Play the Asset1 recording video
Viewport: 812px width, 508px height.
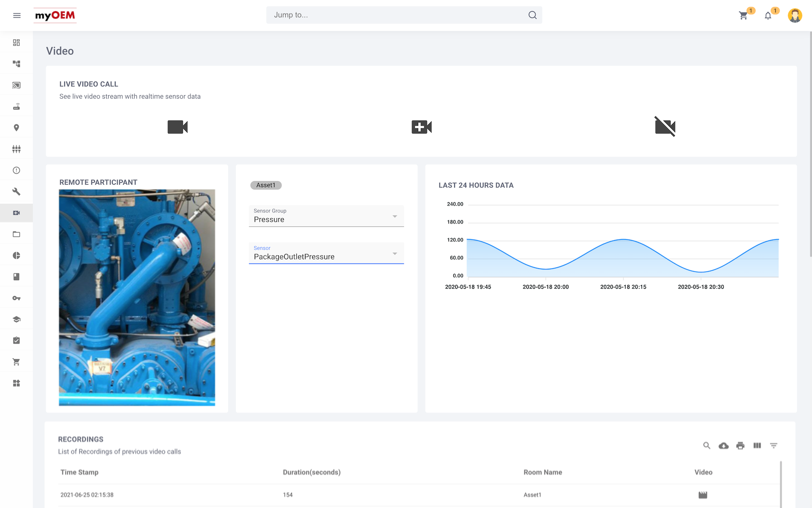(x=703, y=495)
